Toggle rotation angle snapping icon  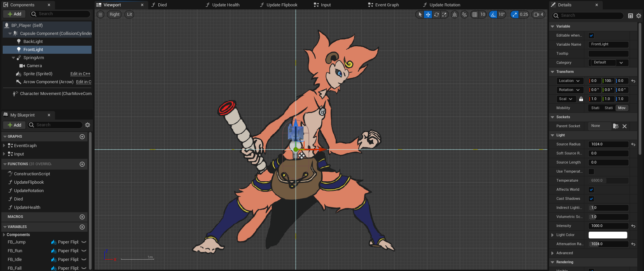click(493, 14)
